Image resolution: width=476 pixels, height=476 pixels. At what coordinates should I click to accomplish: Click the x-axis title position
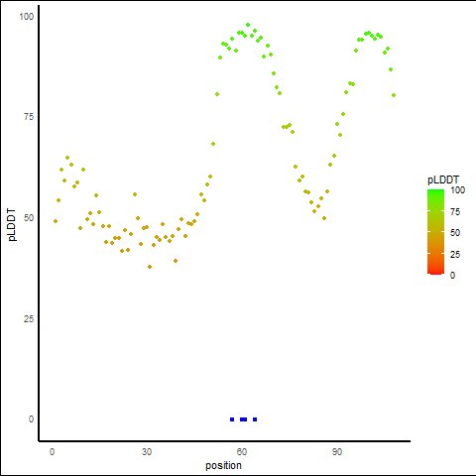coord(223,465)
